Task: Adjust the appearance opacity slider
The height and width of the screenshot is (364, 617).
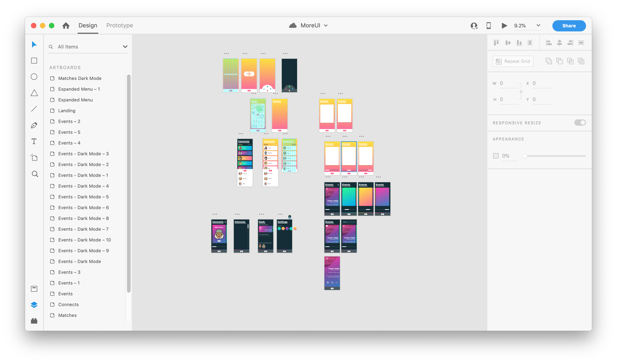Action: click(525, 156)
